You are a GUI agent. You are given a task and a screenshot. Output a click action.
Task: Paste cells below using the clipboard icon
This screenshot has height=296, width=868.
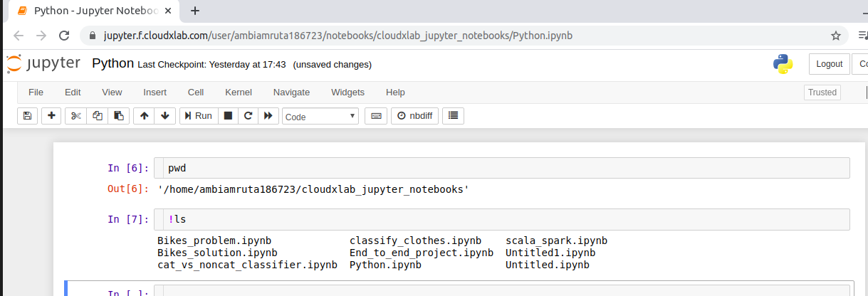(x=118, y=116)
